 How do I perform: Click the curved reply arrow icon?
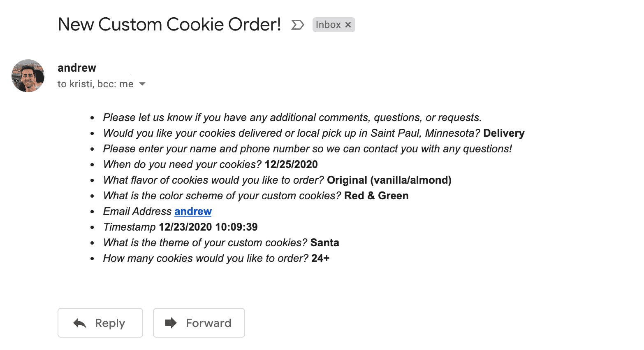80,323
